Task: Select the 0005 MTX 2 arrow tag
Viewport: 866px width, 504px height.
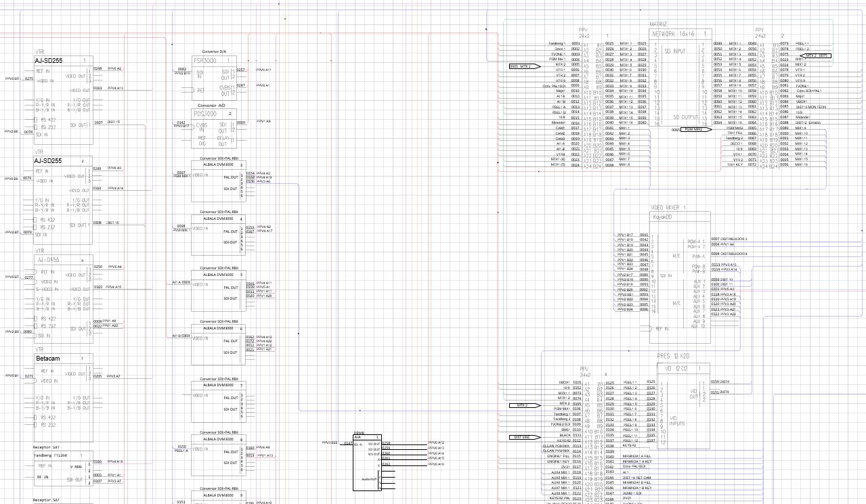Action: click(x=524, y=66)
